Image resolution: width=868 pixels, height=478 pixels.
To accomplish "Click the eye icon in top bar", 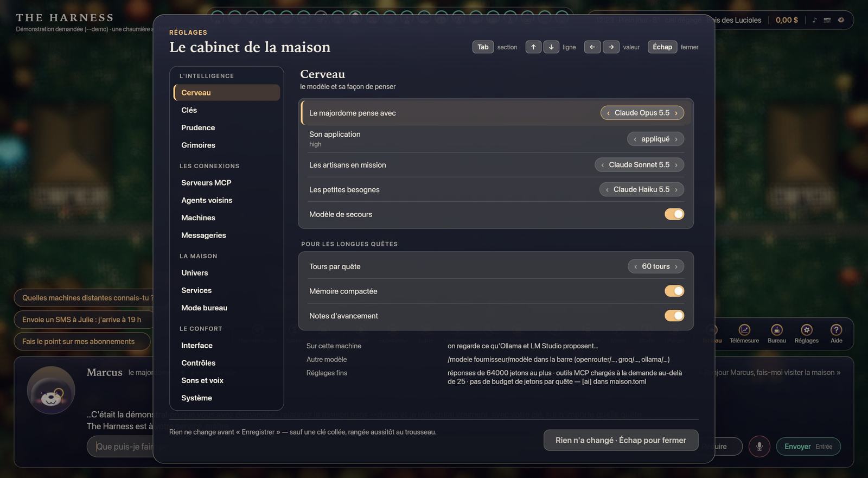I will tap(841, 20).
